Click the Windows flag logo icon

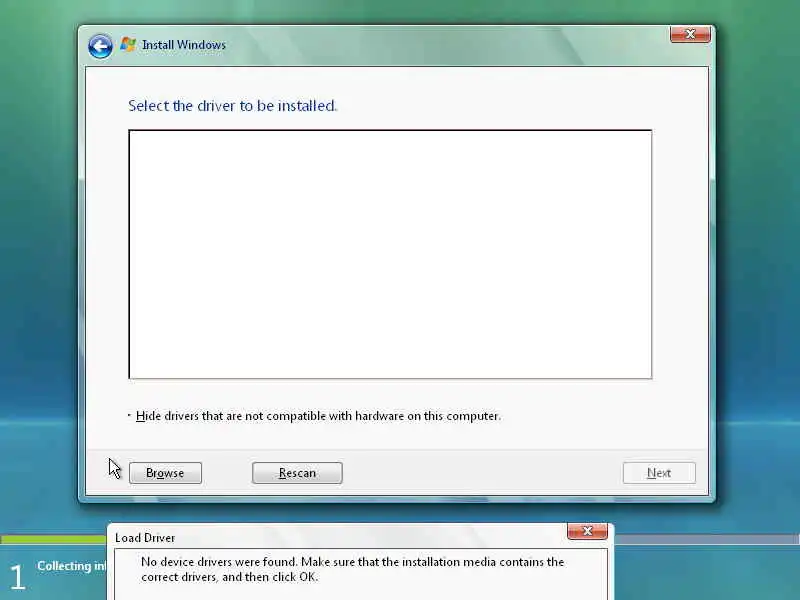(128, 44)
